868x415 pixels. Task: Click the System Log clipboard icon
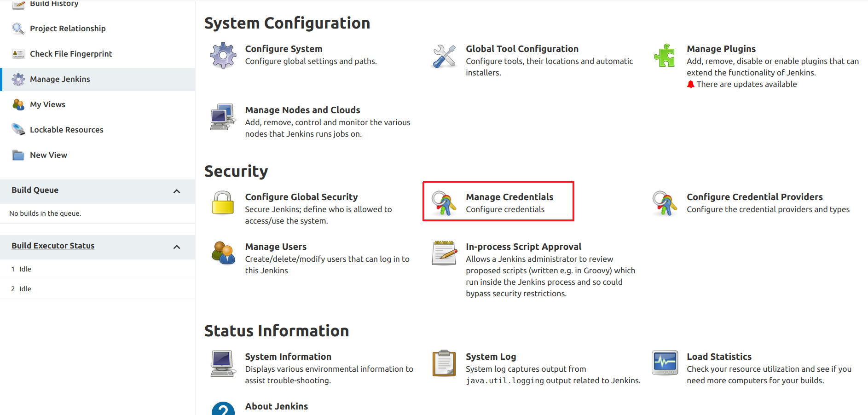point(444,363)
